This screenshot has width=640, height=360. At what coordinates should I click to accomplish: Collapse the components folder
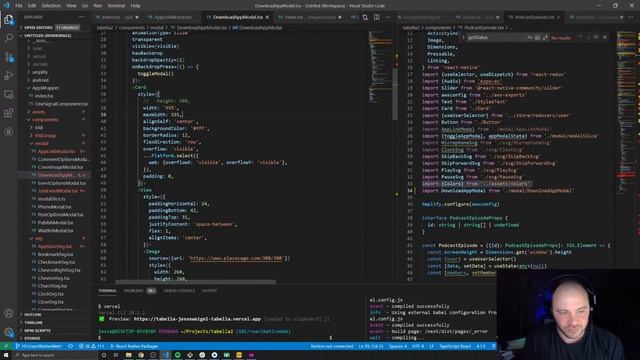click(45, 120)
